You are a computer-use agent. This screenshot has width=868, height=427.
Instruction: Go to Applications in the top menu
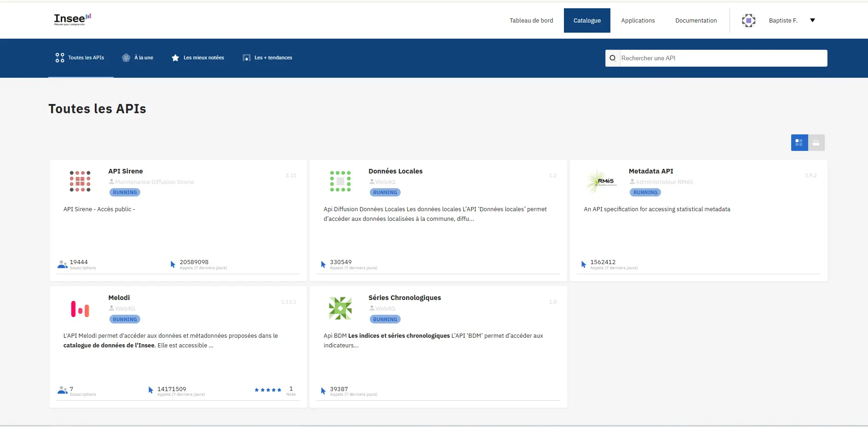(638, 20)
